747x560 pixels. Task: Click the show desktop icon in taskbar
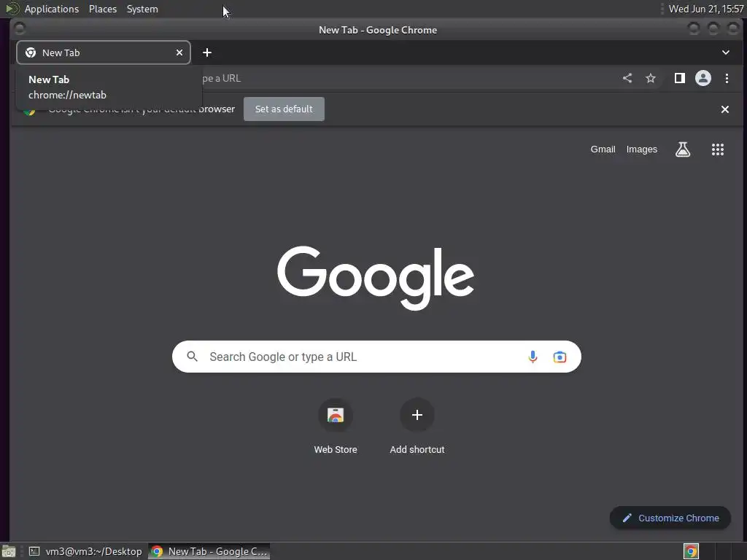coord(9,551)
